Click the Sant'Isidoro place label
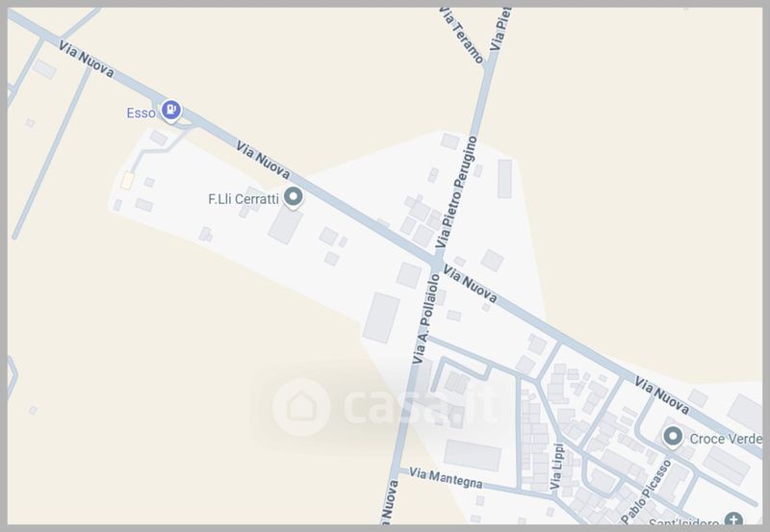The image size is (770, 532). 683,522
